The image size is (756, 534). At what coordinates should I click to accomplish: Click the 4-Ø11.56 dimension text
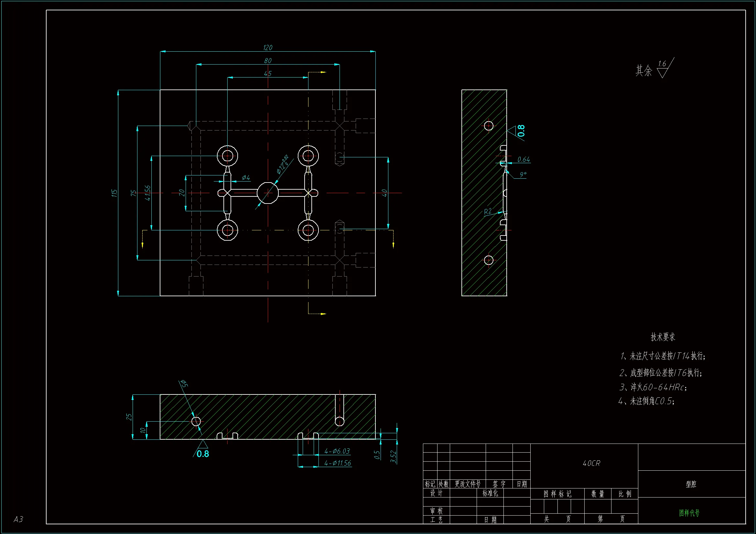tap(338, 463)
